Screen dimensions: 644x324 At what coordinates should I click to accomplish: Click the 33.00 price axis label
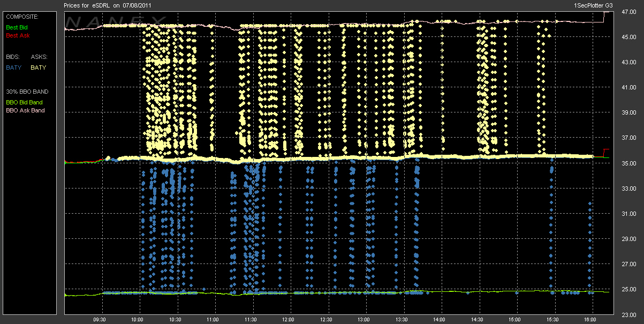click(628, 189)
